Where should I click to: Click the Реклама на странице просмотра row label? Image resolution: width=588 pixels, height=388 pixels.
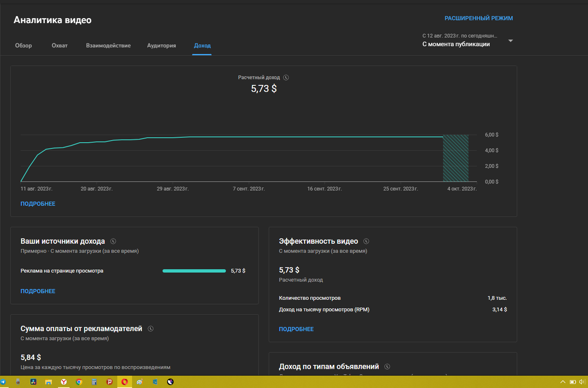[x=62, y=271]
